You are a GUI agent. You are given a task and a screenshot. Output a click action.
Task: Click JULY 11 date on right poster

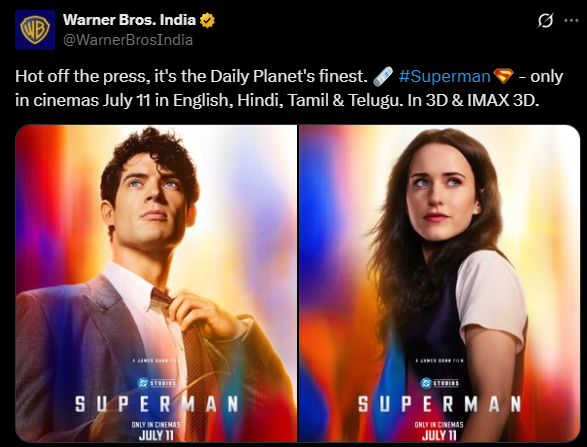click(x=439, y=435)
